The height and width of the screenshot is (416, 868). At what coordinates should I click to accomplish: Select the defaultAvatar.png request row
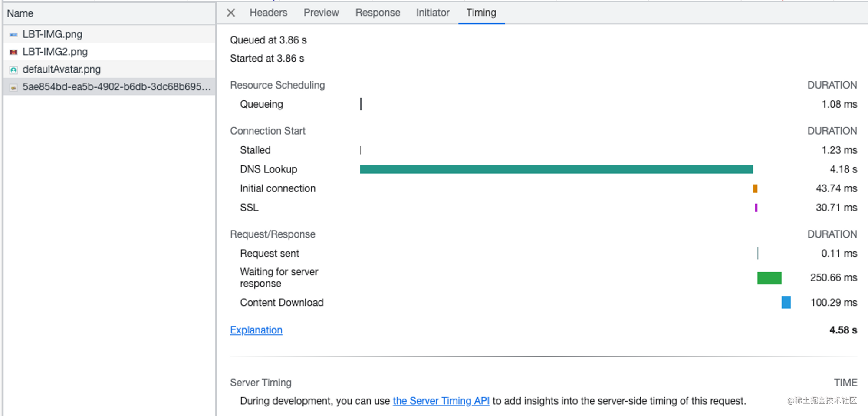[x=109, y=69]
